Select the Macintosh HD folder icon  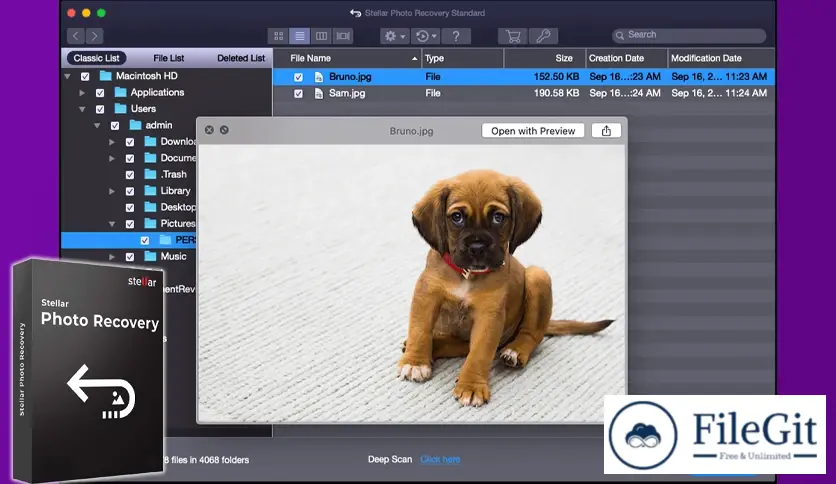pos(106,76)
